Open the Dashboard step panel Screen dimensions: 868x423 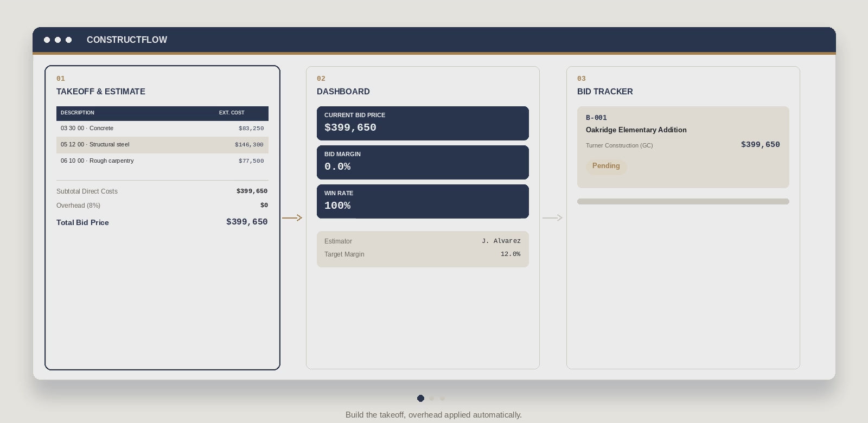[x=423, y=217]
